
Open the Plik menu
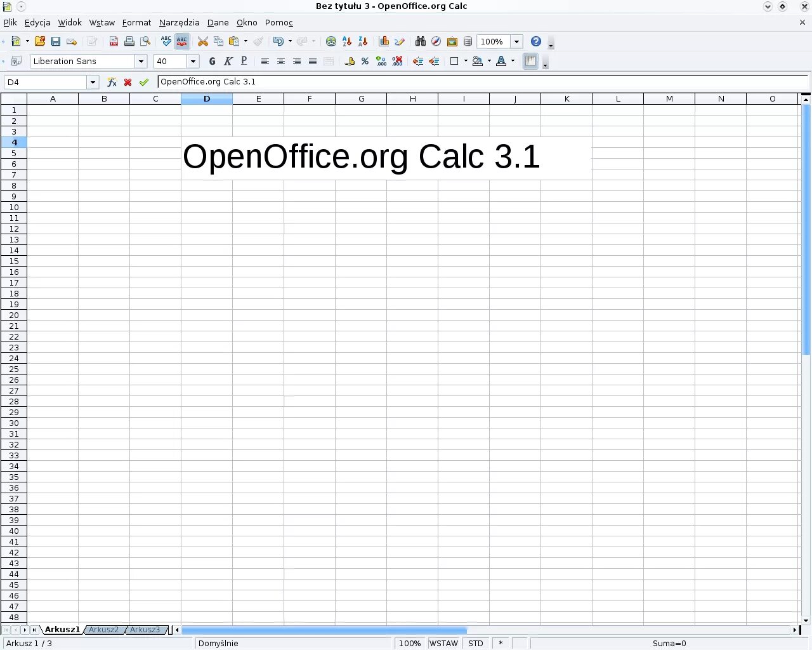point(10,22)
